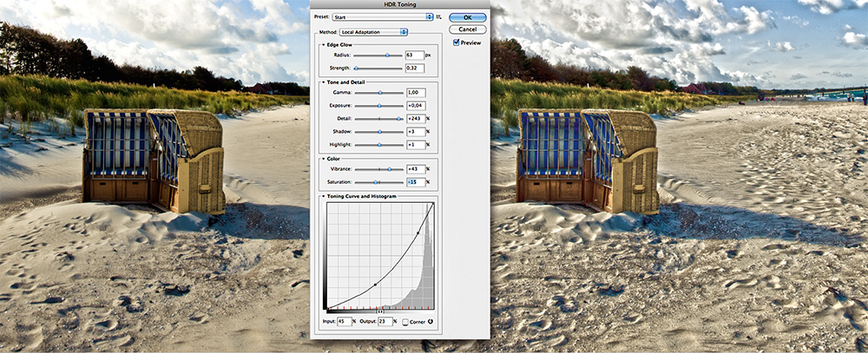Click the curve Input percentage field
Screen dimensions: 868x353
click(x=344, y=322)
